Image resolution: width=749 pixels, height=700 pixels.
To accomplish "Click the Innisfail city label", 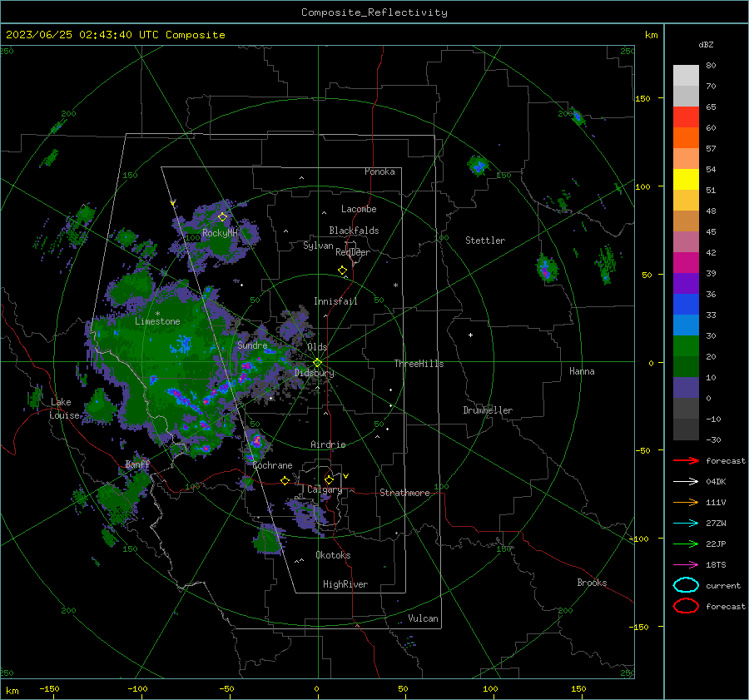I will coord(335,301).
